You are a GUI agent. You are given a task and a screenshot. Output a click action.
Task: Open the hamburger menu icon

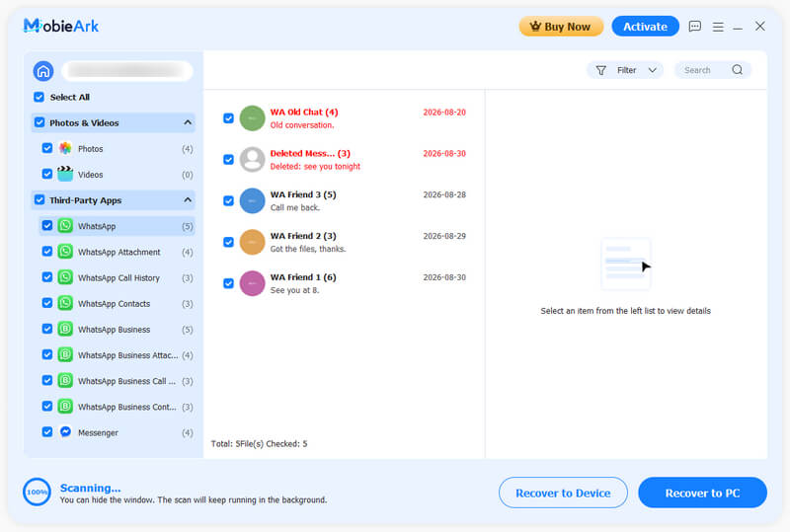point(718,27)
